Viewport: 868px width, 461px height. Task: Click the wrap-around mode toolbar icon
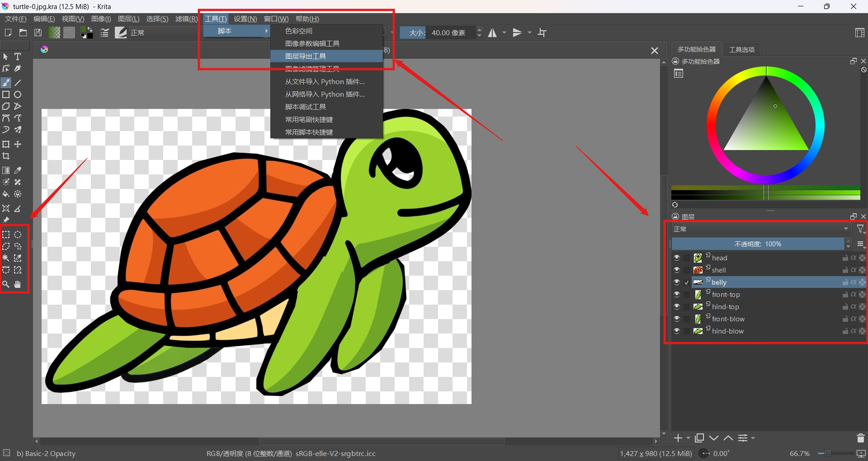tap(542, 33)
